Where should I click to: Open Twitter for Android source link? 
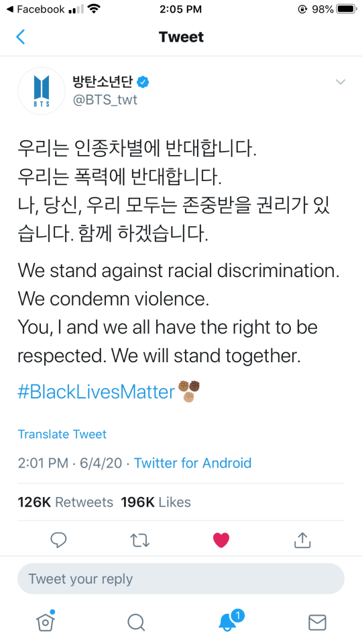pos(193,463)
